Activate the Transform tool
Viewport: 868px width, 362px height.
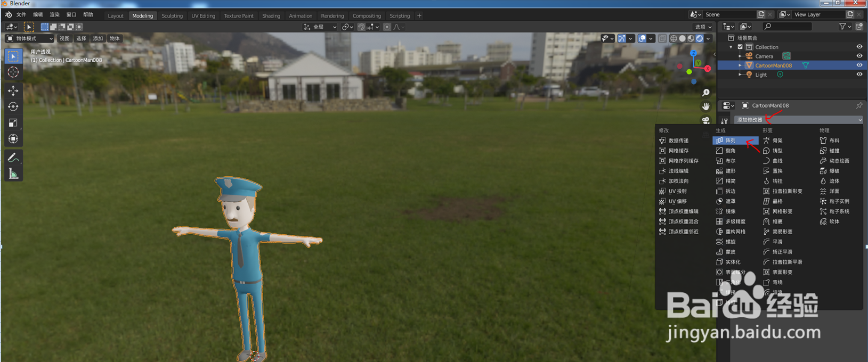pyautogui.click(x=13, y=139)
